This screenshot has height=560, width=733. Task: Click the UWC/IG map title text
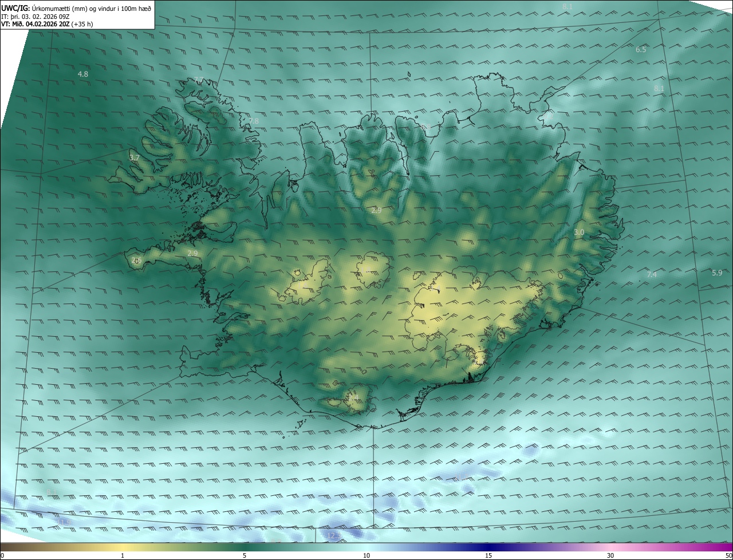(76, 8)
